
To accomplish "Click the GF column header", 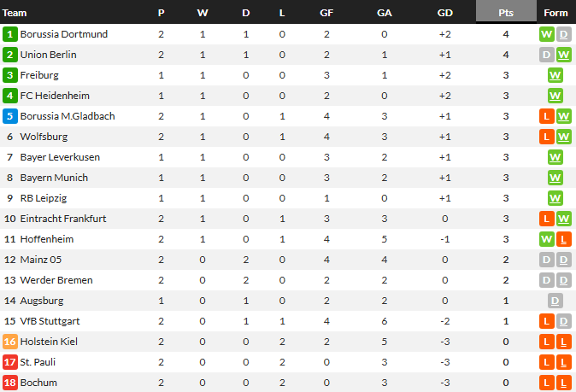I will 326,13.
